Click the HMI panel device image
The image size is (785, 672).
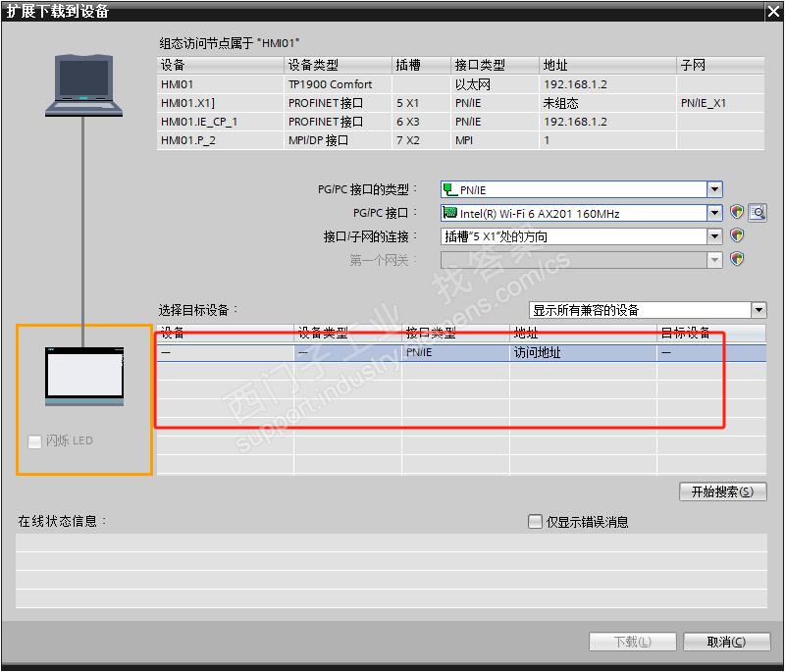click(x=84, y=376)
